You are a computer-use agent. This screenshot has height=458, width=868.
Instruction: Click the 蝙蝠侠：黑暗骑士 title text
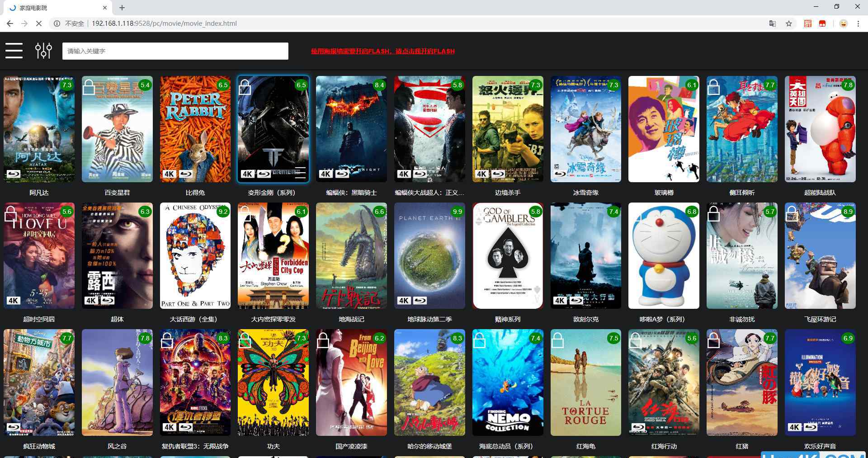[351, 193]
